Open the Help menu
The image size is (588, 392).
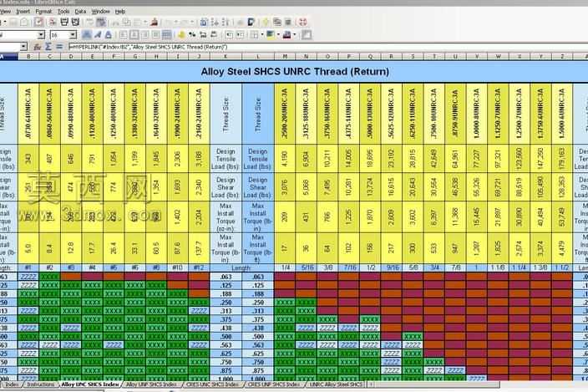(120, 11)
